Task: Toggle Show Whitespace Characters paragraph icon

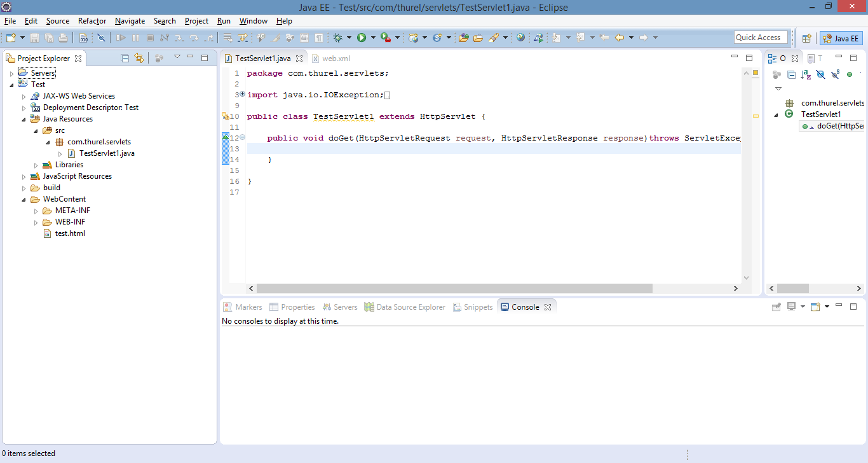Action: pyautogui.click(x=318, y=38)
